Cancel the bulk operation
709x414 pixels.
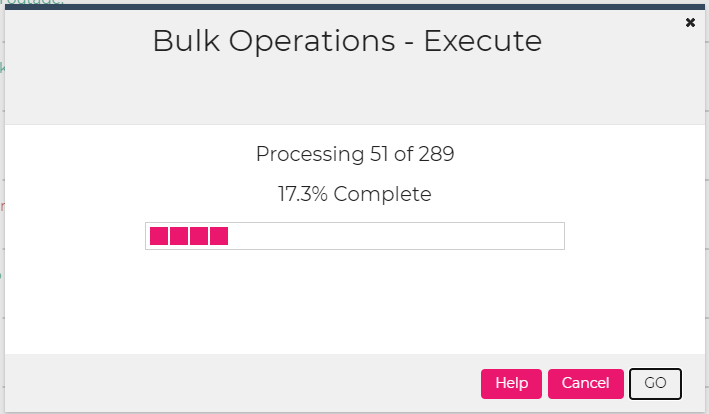(x=585, y=383)
